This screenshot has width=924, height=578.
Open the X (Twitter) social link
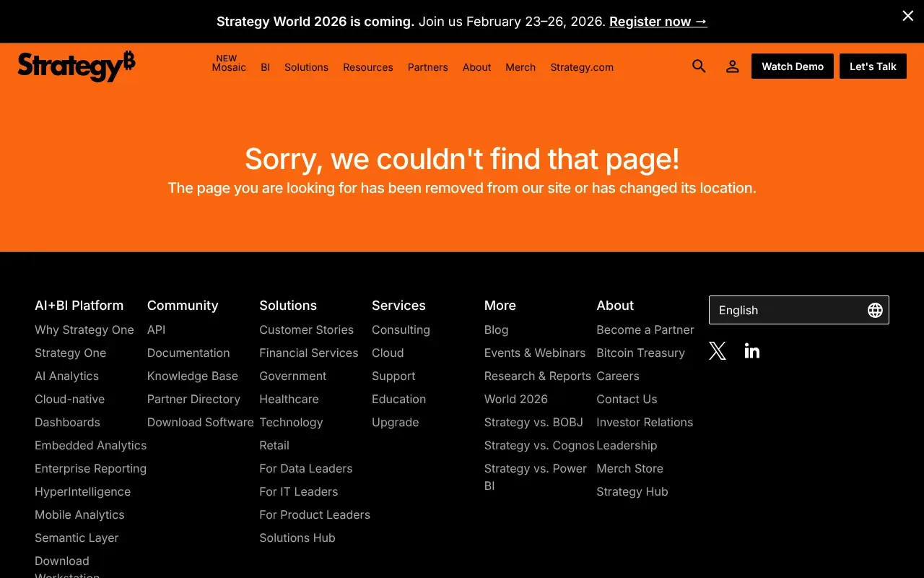(x=717, y=351)
